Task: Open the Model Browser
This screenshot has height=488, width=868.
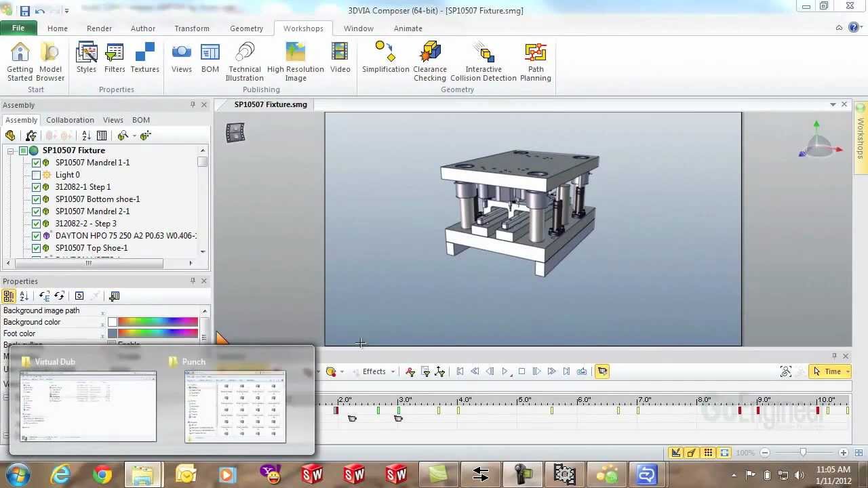Action: click(50, 62)
